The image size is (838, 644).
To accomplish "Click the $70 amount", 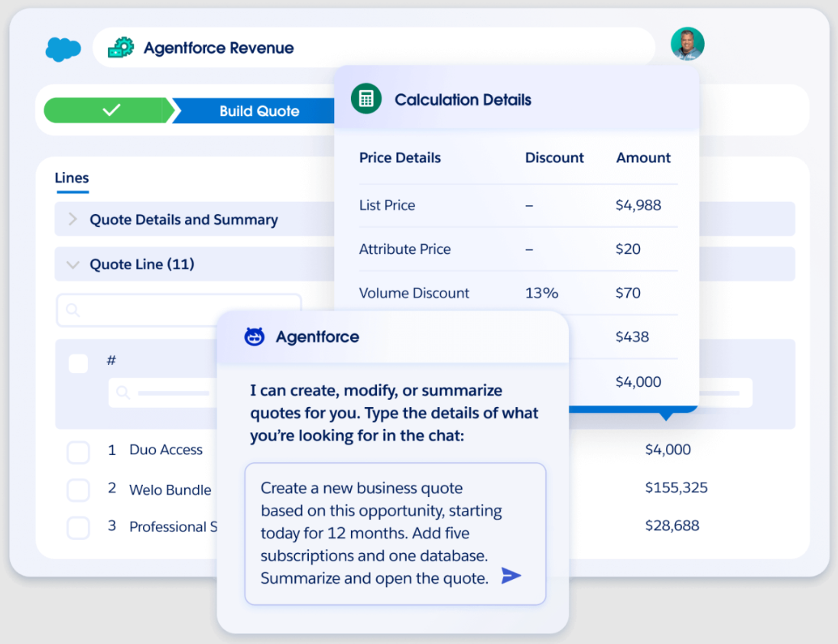I will click(x=628, y=293).
